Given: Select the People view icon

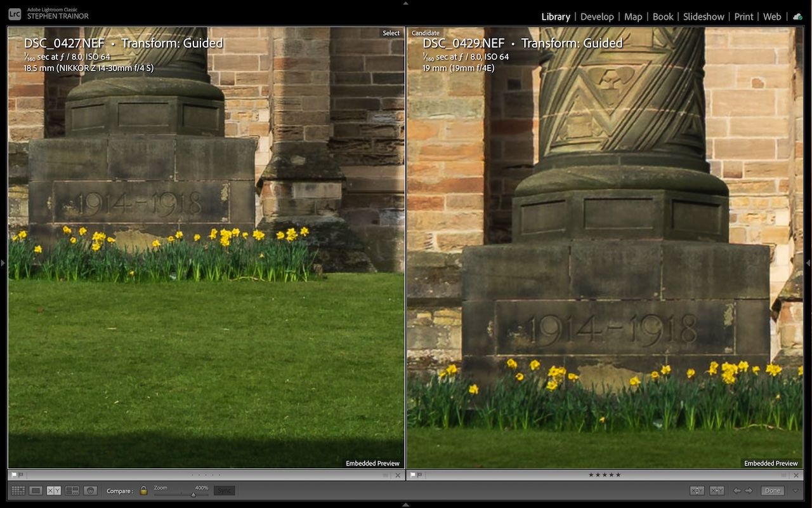Looking at the screenshot, I should 89,490.
